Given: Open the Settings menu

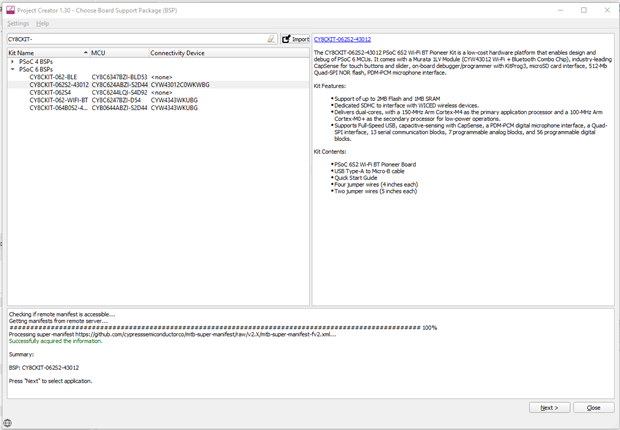Looking at the screenshot, I should coord(18,23).
